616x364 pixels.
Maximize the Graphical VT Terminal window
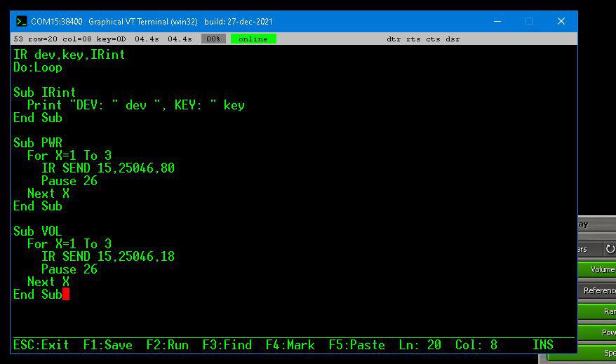529,21
